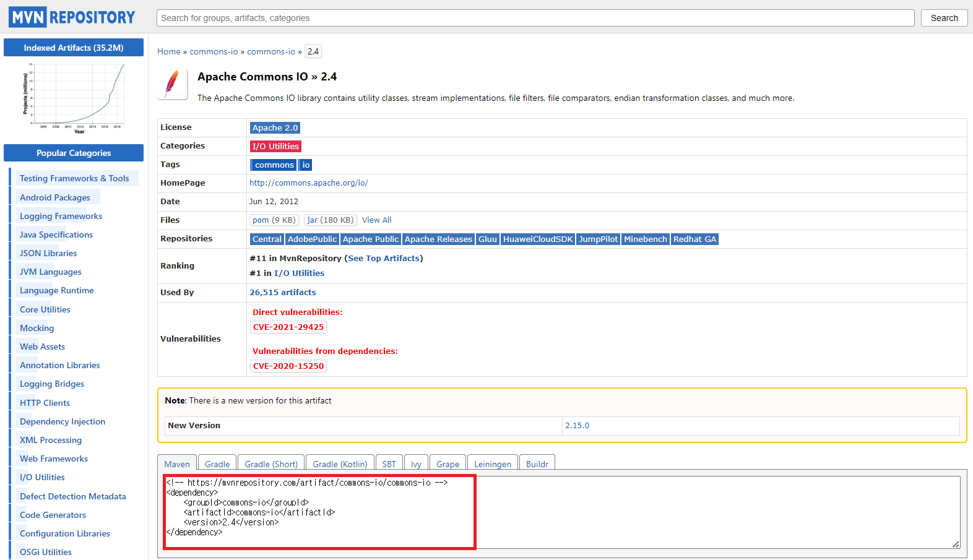Open the Apache 2.0 license badge
Image resolution: width=973 pixels, height=560 pixels.
click(x=275, y=127)
